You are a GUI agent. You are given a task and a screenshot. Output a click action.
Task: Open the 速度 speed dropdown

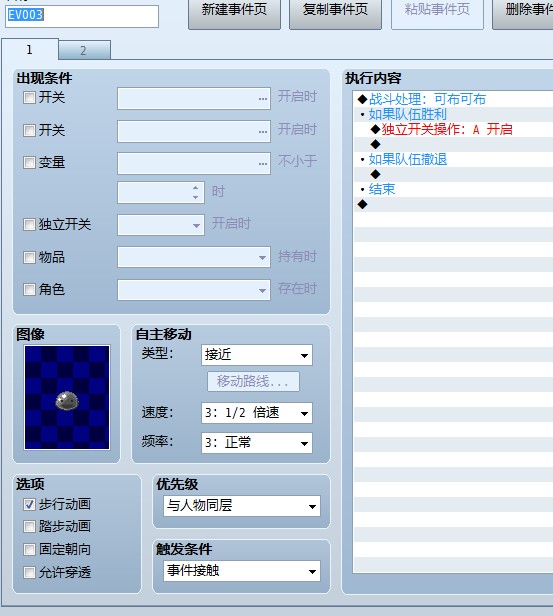tap(257, 413)
